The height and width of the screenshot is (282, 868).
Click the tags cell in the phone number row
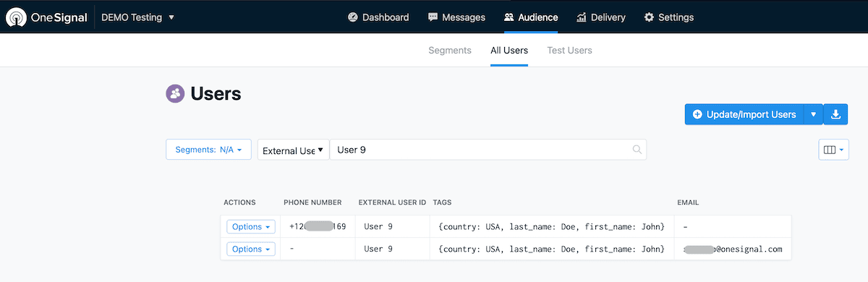[x=552, y=226]
